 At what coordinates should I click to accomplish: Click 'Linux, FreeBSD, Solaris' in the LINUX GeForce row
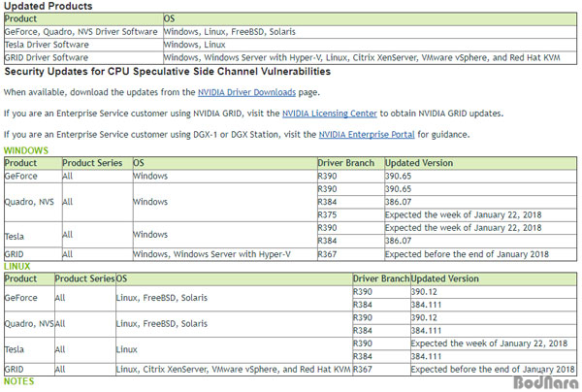(234, 298)
